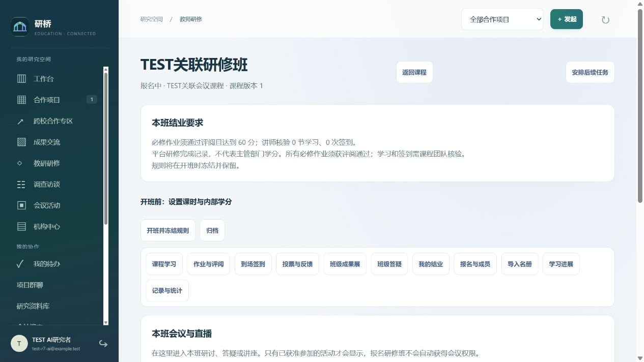Open 合作项目 in sidebar
This screenshot has width=644, height=362.
57,100
